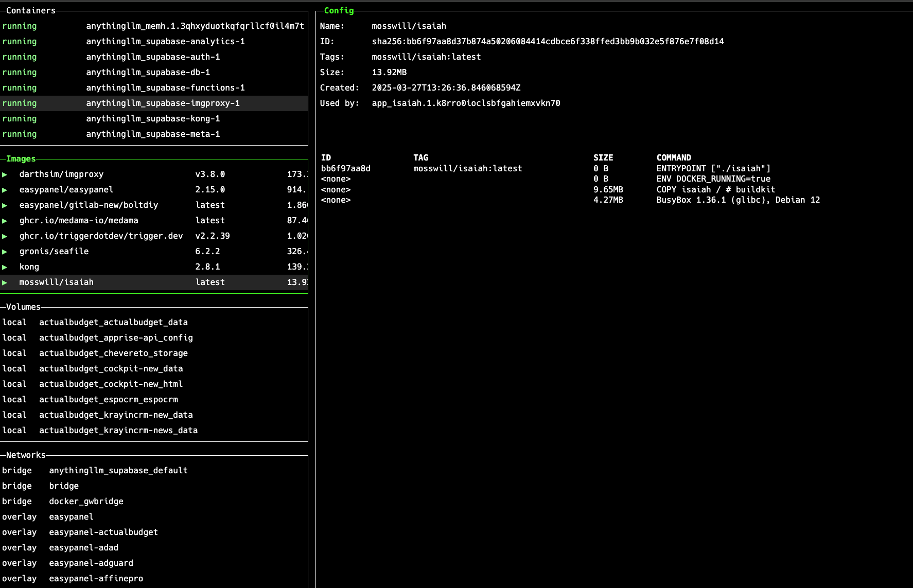913x588 pixels.
Task: Select network easypanel-actualbudget
Action: [103, 532]
